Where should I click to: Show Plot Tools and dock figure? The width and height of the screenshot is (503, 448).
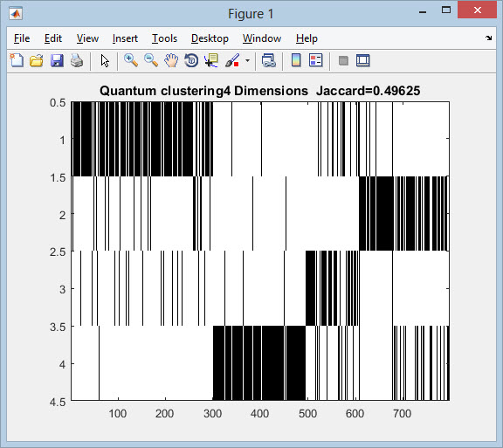click(x=362, y=60)
